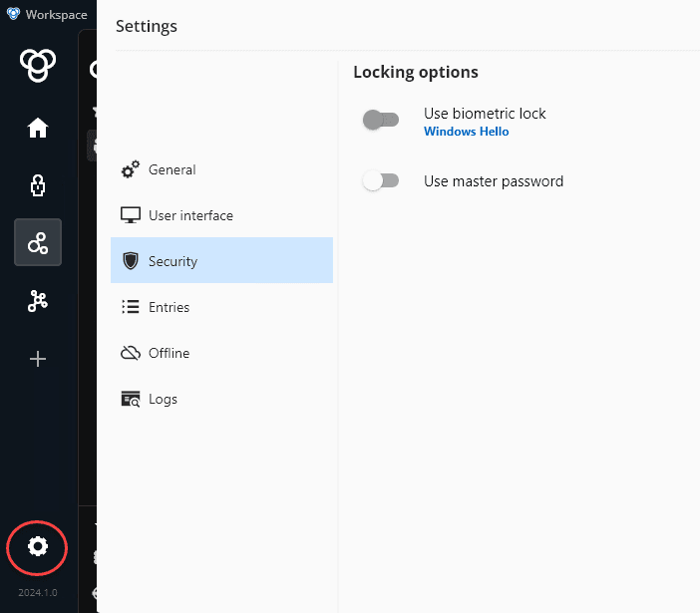Click the 'Use biometric lock' label text
Image resolution: width=700 pixels, height=613 pixels.
(x=485, y=114)
